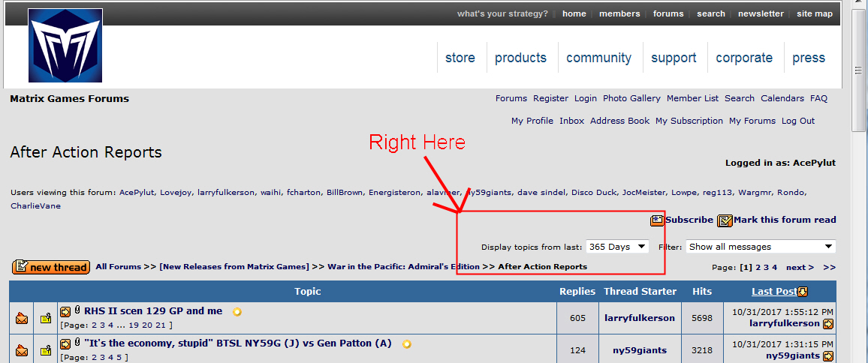
Task: Open My Profile link
Action: tap(532, 121)
